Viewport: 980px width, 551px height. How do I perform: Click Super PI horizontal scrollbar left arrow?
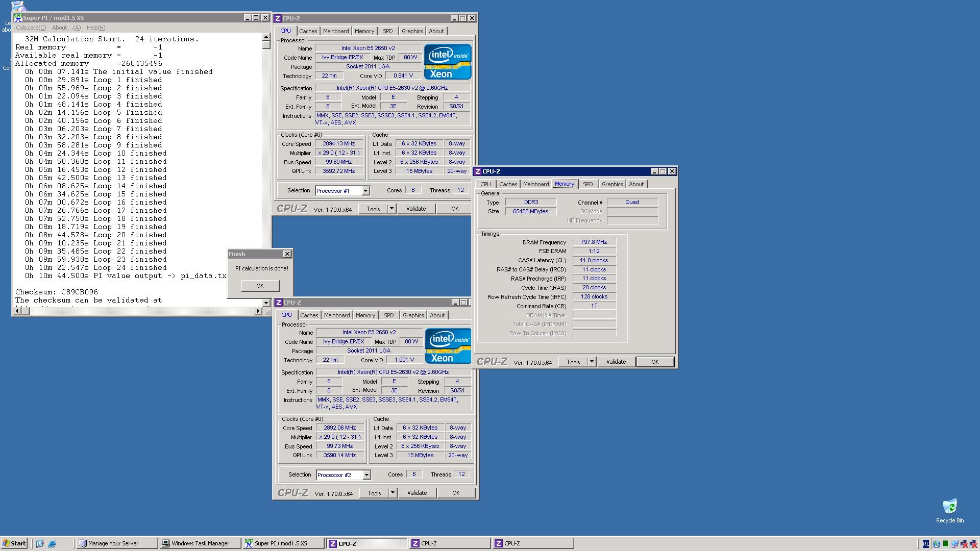(17, 311)
